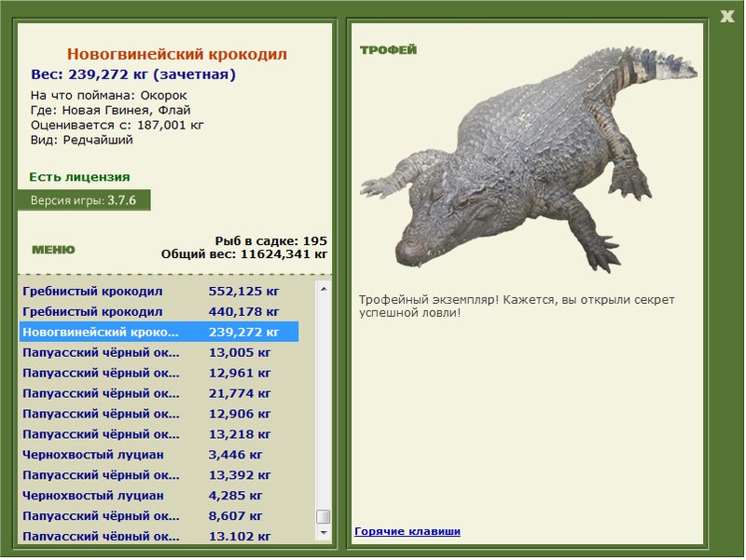
Task: Select Папуасский чёрный ок... 13,392 кг row
Action: tap(159, 475)
